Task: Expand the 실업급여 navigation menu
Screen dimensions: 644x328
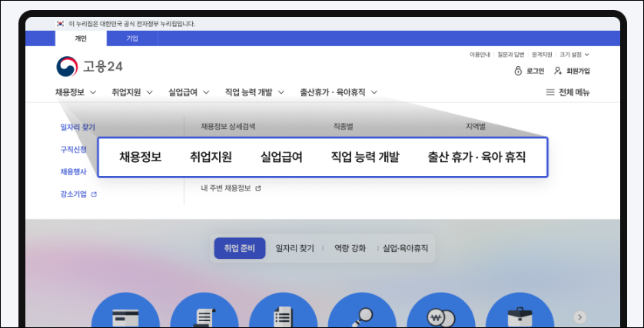Action: (x=189, y=92)
